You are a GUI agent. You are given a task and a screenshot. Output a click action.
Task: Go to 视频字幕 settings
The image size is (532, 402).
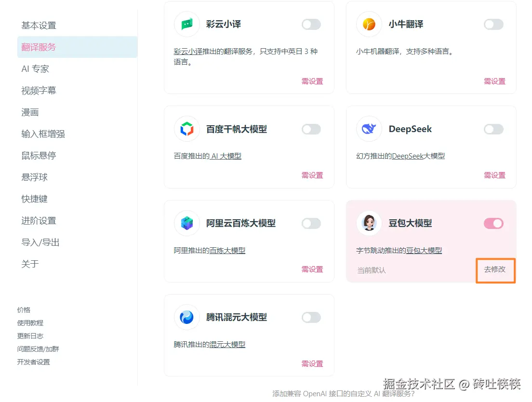tap(78, 91)
